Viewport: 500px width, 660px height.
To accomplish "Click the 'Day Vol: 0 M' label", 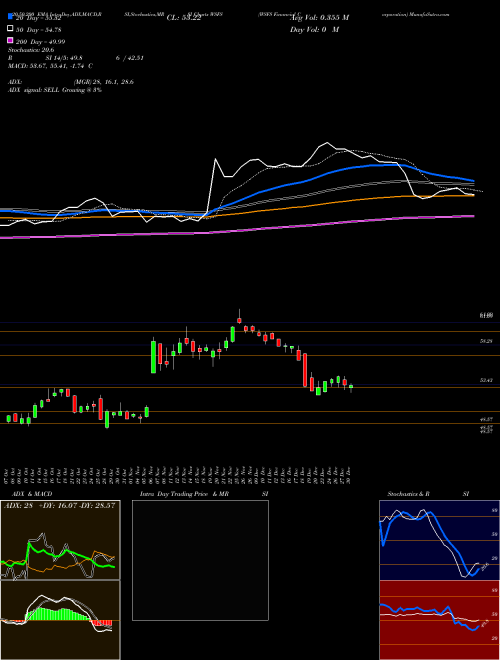I will [314, 30].
